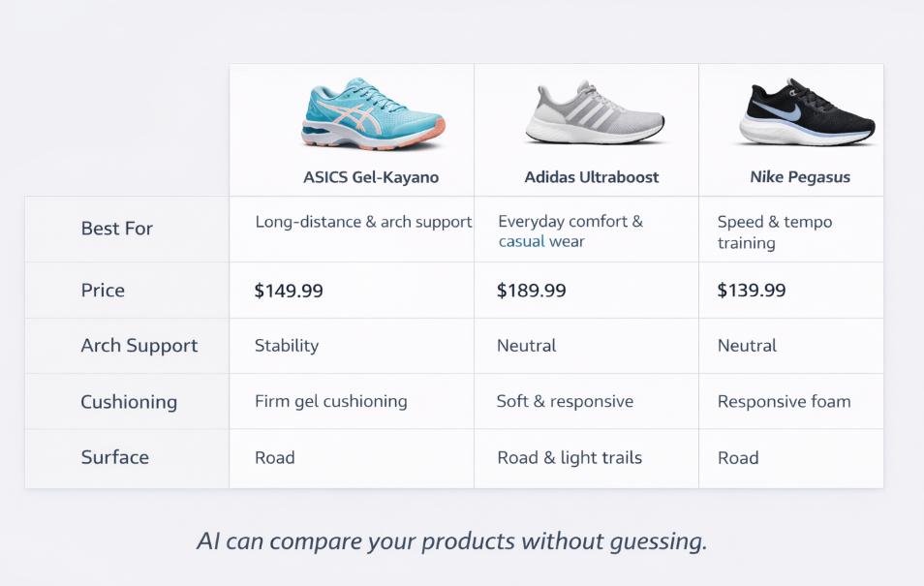This screenshot has height=586, width=924.
Task: Click the Firm gel cushioning cell
Action: tap(331, 401)
